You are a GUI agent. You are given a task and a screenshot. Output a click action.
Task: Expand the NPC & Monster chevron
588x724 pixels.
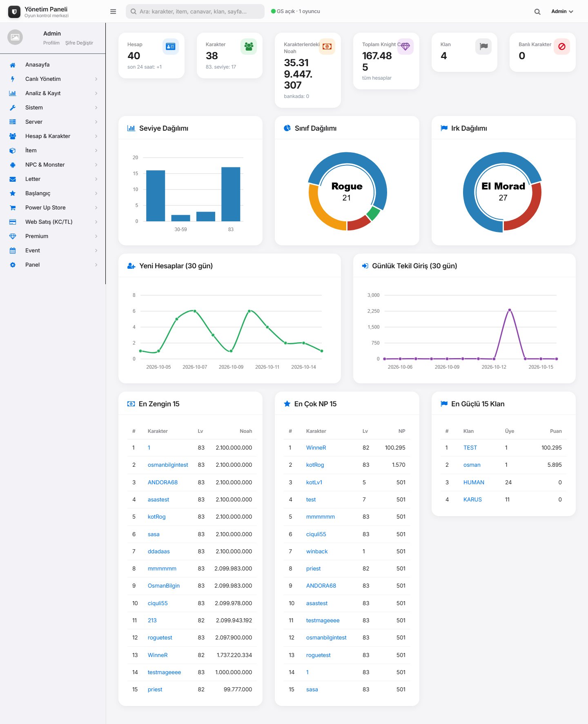pos(96,165)
